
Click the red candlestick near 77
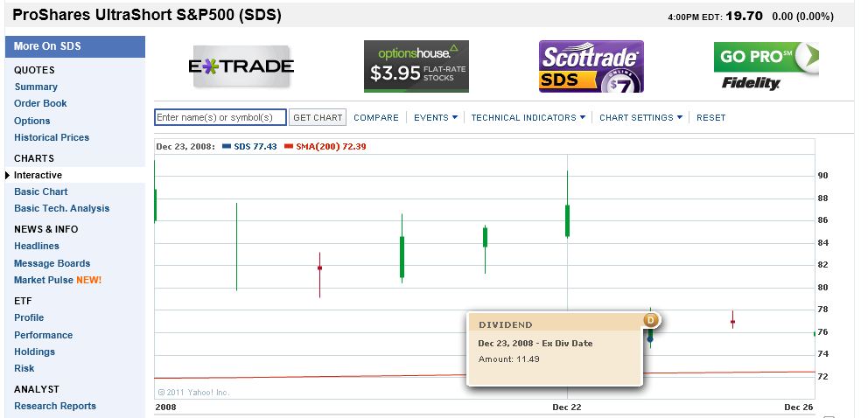pyautogui.click(x=733, y=321)
